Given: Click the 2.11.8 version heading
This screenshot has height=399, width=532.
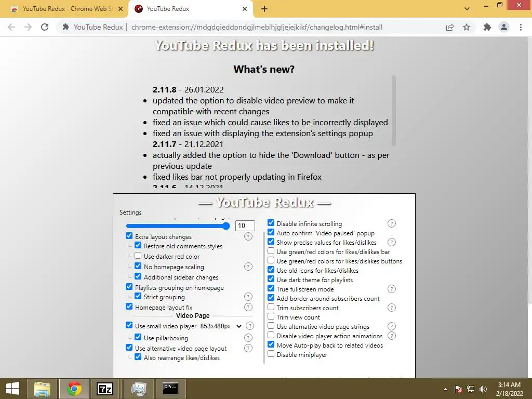Looking at the screenshot, I should (x=165, y=89).
